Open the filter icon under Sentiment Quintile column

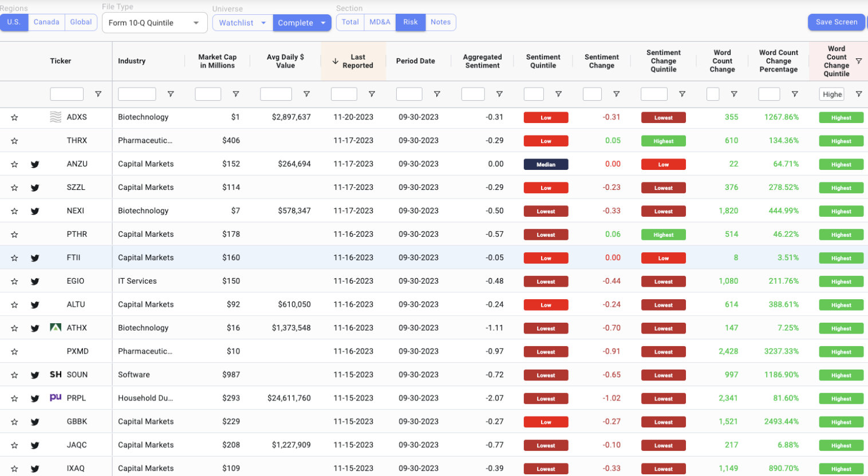tap(558, 94)
